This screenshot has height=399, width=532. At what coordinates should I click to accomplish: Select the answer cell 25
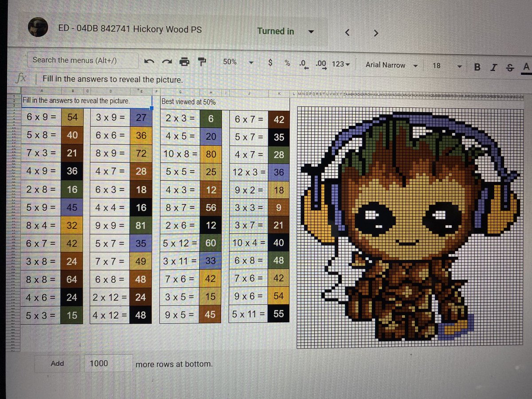[211, 172]
